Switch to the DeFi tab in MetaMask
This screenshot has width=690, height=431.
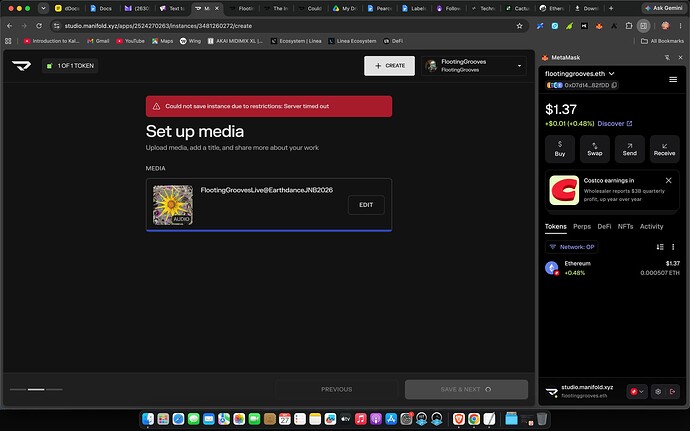(604, 226)
